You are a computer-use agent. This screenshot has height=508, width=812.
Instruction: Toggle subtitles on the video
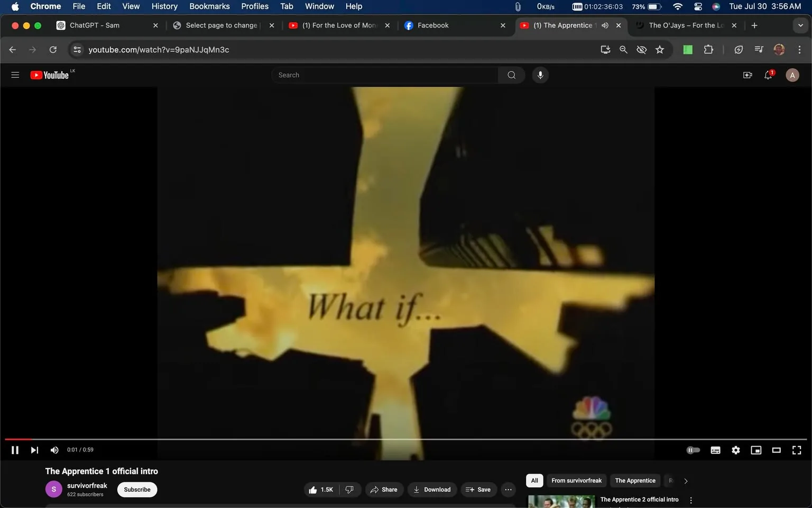715,450
